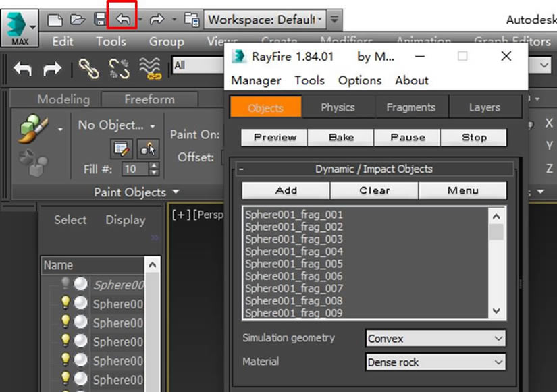Open the 3ds Max application menu
This screenshot has height=392, width=557.
coord(20,28)
